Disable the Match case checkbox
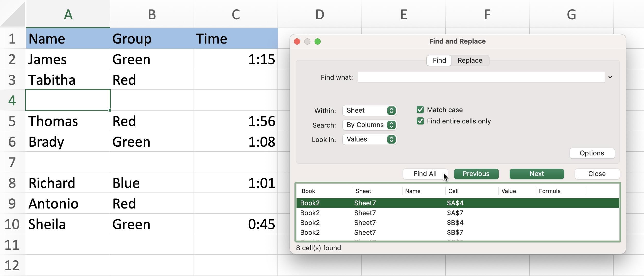 (420, 110)
